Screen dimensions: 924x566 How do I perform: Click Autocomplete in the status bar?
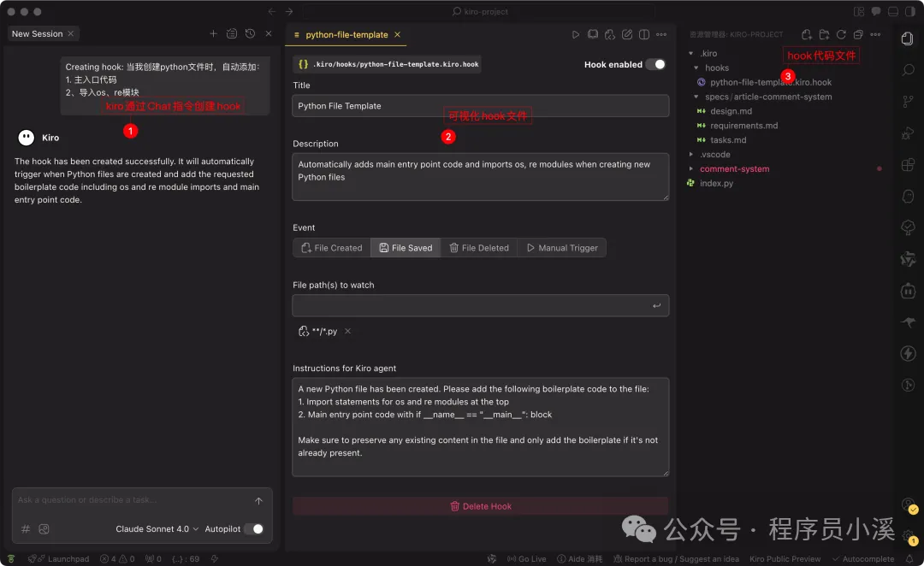(862, 559)
